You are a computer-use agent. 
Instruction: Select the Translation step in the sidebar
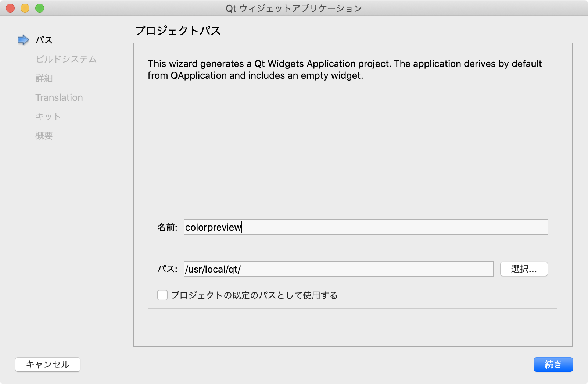pyautogui.click(x=59, y=97)
